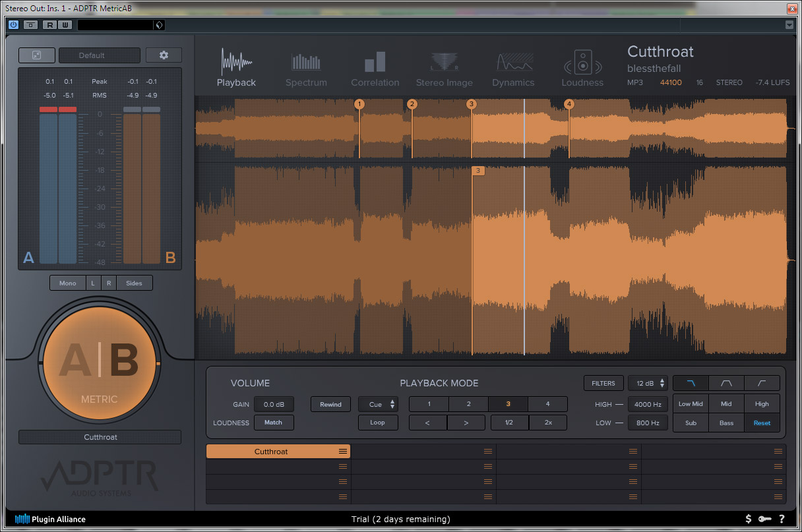Image resolution: width=802 pixels, height=532 pixels.
Task: Click the Plugin Alliance logo
Action: (x=50, y=519)
